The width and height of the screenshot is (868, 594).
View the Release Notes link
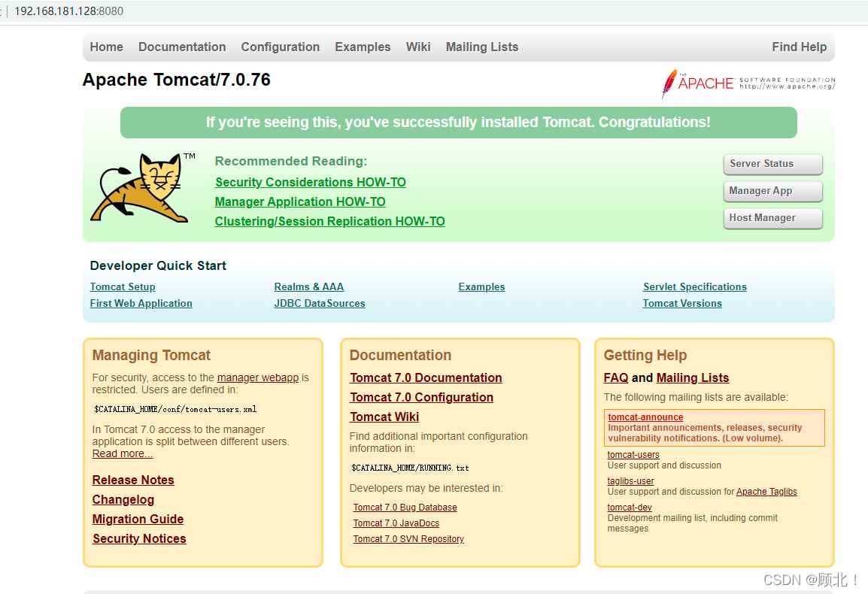pyautogui.click(x=133, y=480)
